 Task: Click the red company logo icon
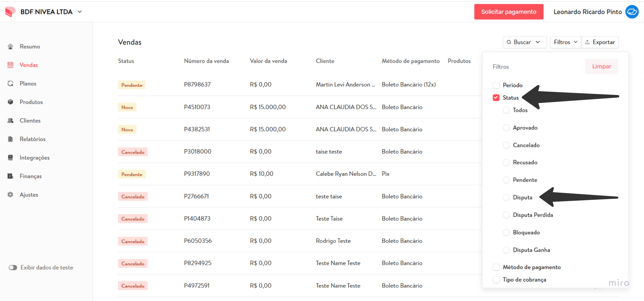(x=10, y=12)
